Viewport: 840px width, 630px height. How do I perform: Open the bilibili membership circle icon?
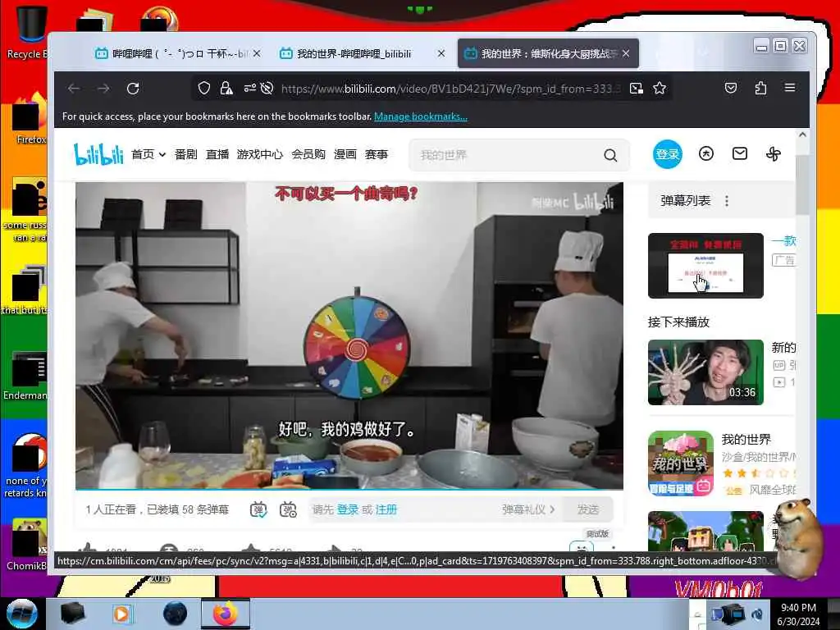[706, 154]
